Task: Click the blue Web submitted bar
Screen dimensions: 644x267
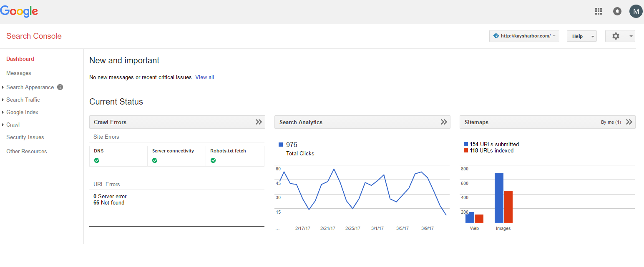Action: [x=470, y=217]
